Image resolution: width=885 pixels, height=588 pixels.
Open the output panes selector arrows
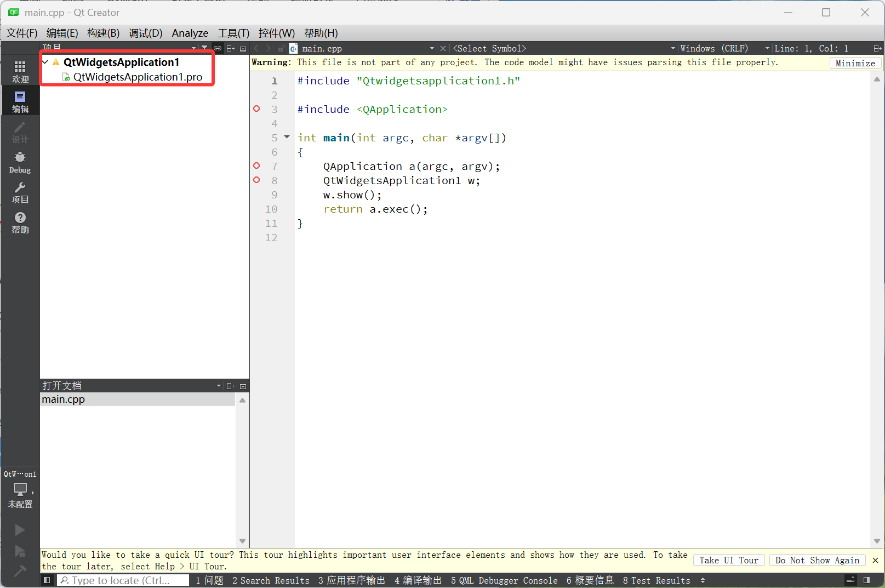click(x=703, y=580)
